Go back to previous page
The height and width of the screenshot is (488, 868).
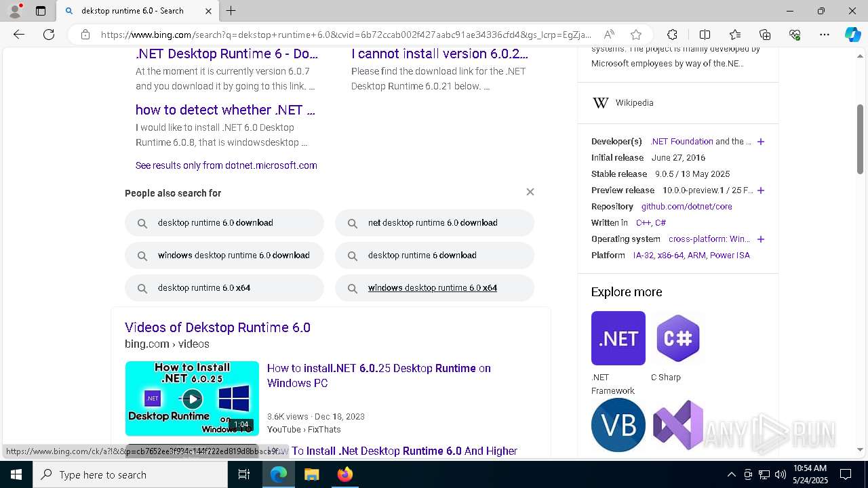[x=19, y=35]
